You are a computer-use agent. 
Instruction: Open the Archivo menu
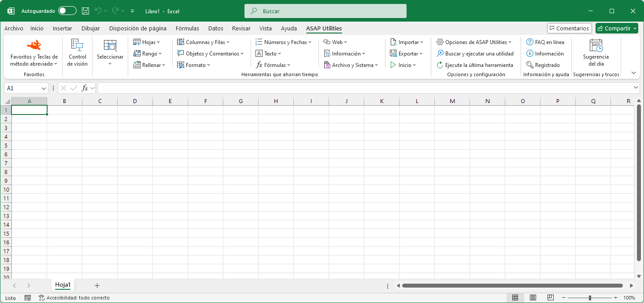tap(14, 28)
